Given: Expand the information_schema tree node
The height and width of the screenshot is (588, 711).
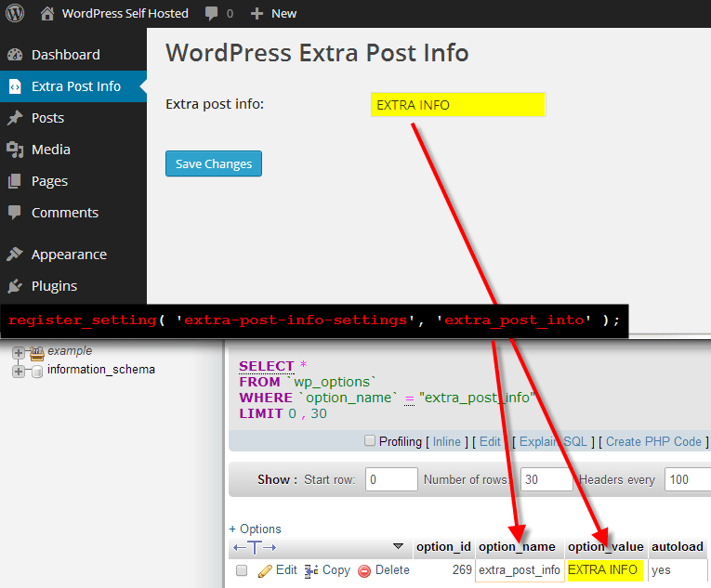Looking at the screenshot, I should 19,372.
